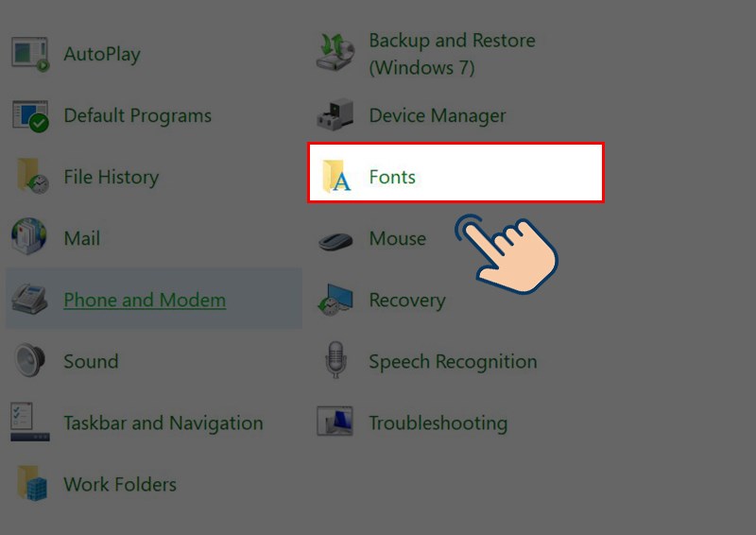Open the Device Manager icon

click(x=335, y=116)
